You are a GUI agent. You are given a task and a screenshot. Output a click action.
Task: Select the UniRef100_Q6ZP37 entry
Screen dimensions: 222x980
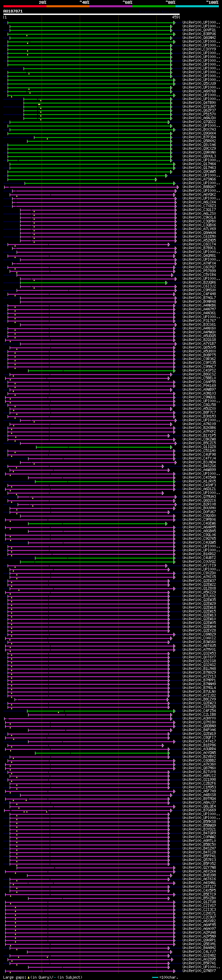[199, 110]
